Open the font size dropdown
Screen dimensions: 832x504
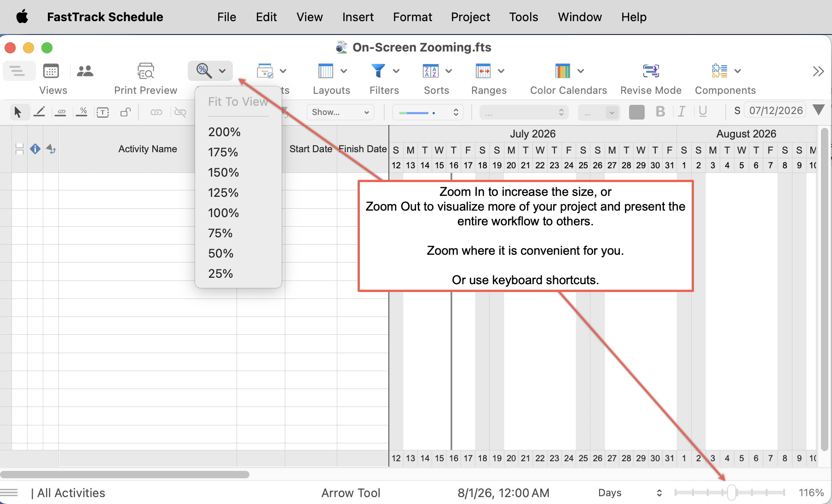coord(599,112)
